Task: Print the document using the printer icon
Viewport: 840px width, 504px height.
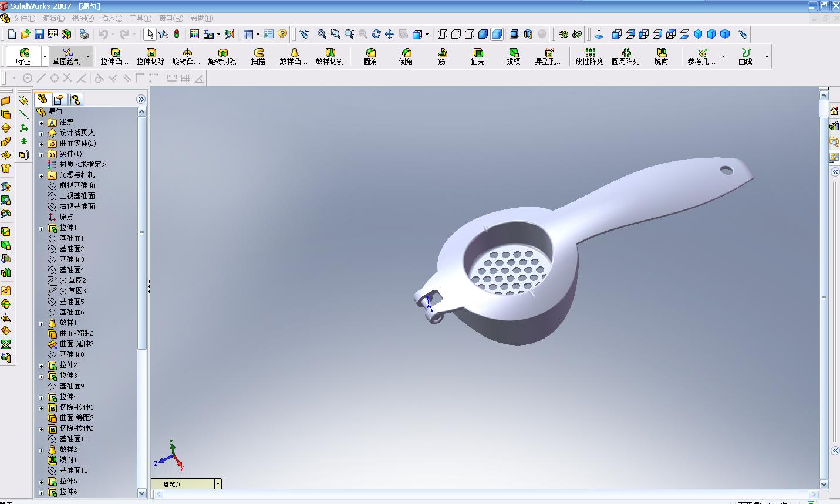Action: pyautogui.click(x=84, y=34)
